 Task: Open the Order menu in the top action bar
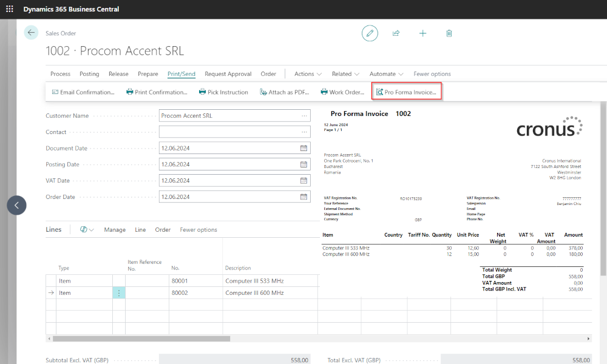[x=268, y=74]
